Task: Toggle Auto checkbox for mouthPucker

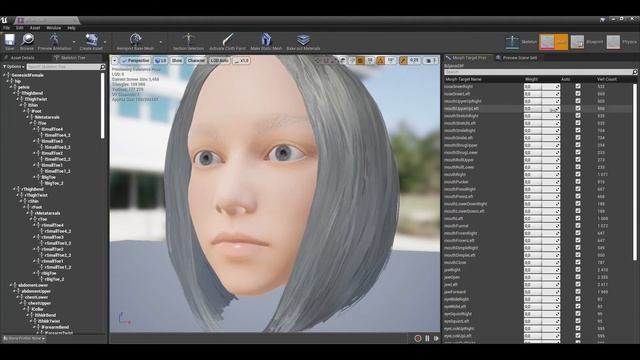Action: pyautogui.click(x=578, y=182)
